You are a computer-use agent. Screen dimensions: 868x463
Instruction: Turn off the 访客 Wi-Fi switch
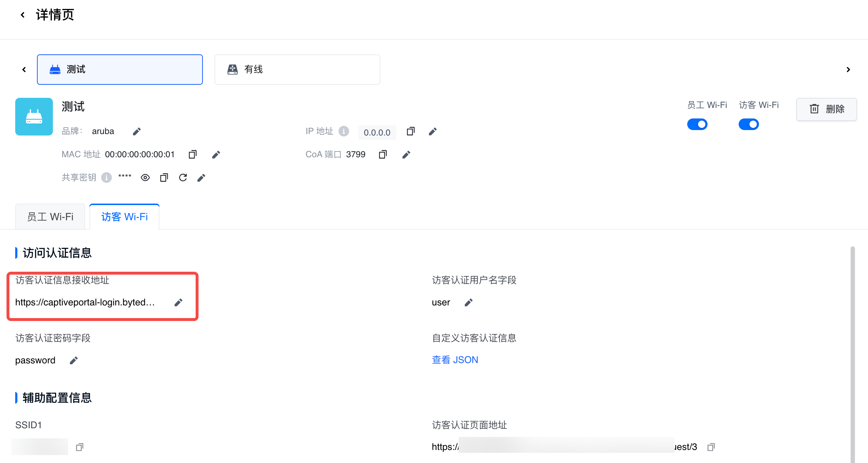748,124
